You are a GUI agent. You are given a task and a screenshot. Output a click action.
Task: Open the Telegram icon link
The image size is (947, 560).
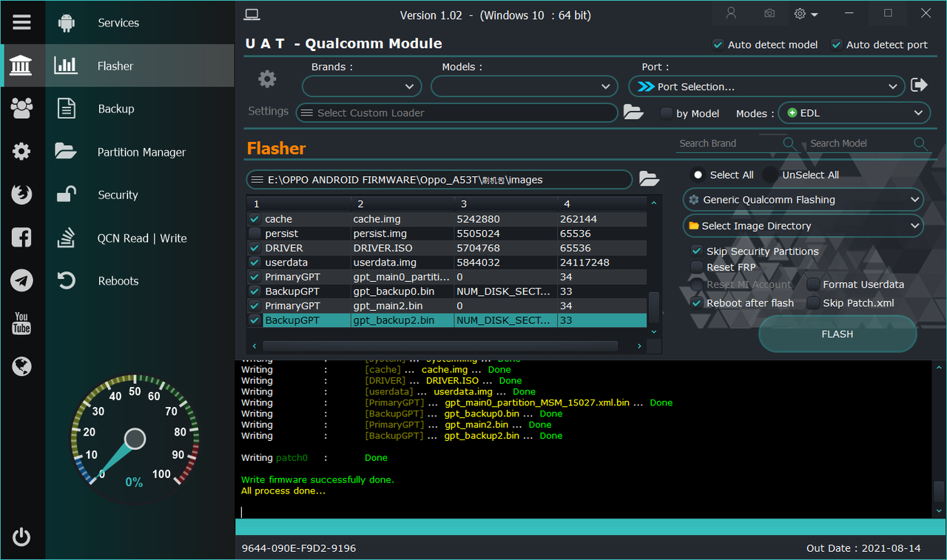(21, 280)
